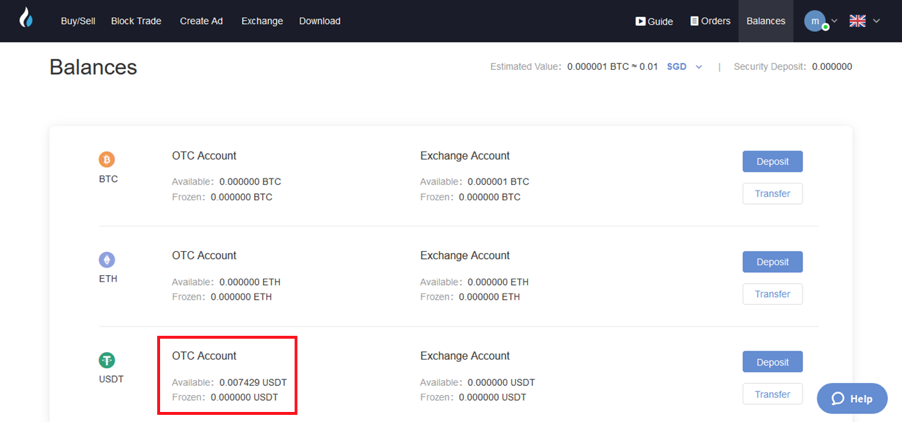Viewport: 902px width, 422px height.
Task: Click the UK flag language icon
Action: [858, 21]
